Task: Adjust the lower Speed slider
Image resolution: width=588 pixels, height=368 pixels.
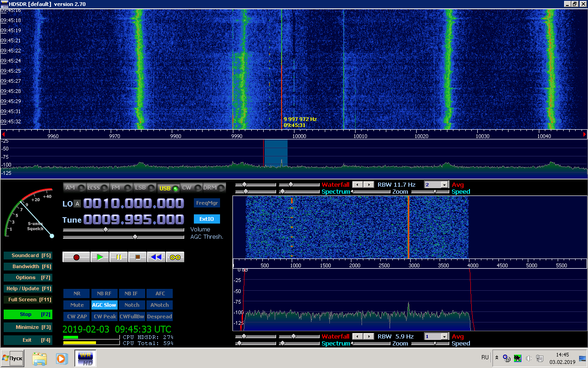Action: tap(431, 343)
